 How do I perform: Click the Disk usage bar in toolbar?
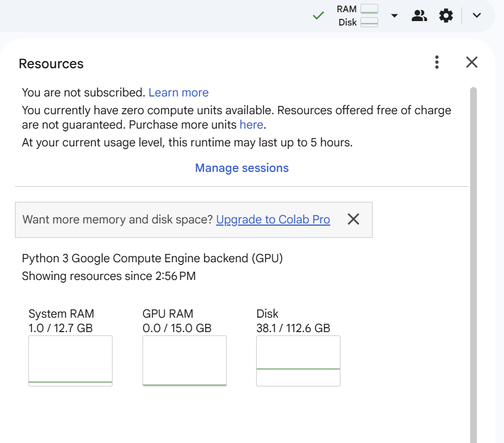coord(369,22)
